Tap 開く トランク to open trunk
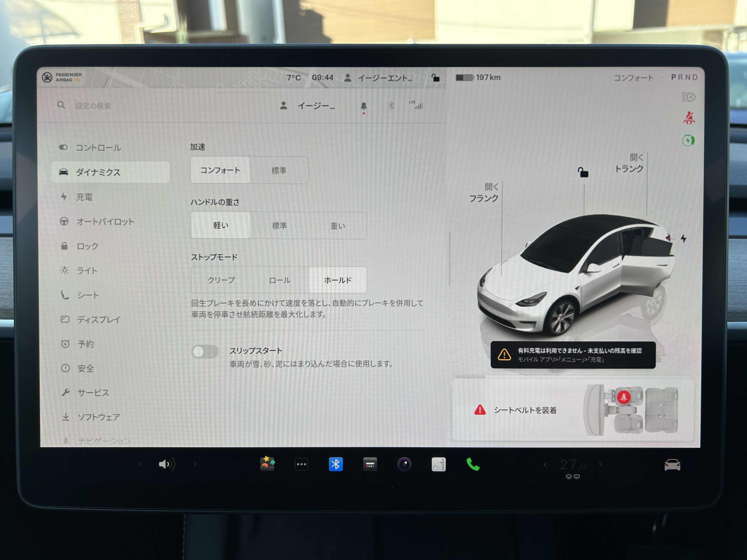747x560 pixels. pyautogui.click(x=629, y=163)
